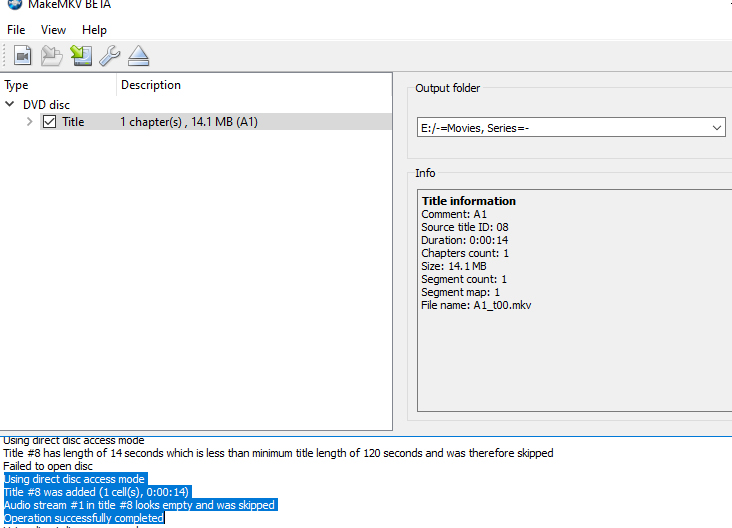732x528 pixels.
Task: Click 'Audio stream #1 in title #8' log line
Action: coord(139,505)
